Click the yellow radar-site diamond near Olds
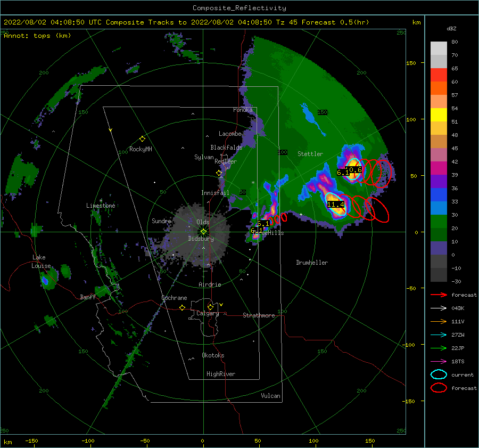The height and width of the screenshot is (448, 479). pyautogui.click(x=203, y=232)
